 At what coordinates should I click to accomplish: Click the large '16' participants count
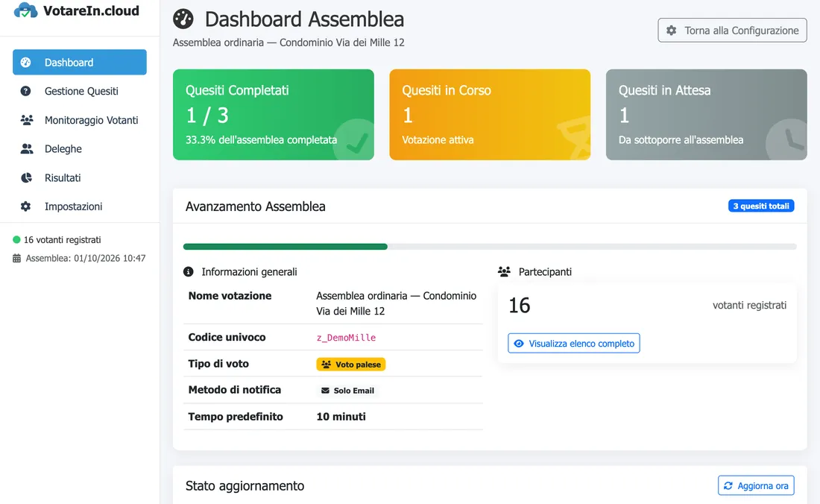click(520, 306)
